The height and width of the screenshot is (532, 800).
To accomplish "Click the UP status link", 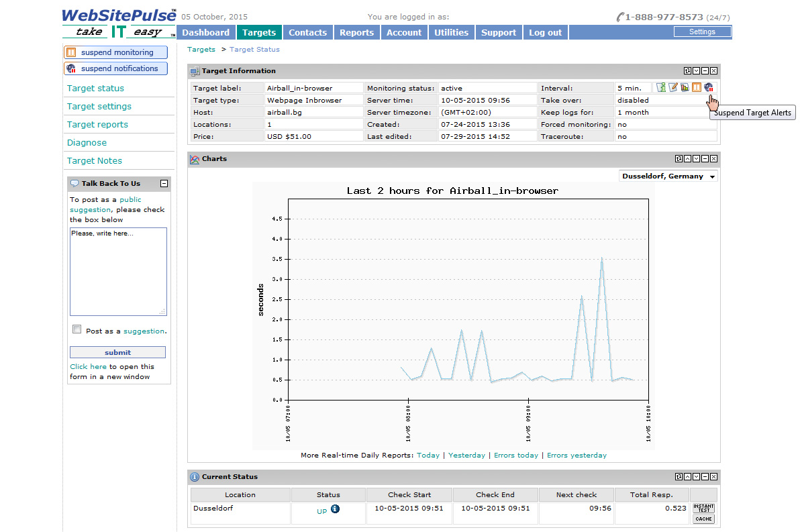I will (x=322, y=511).
